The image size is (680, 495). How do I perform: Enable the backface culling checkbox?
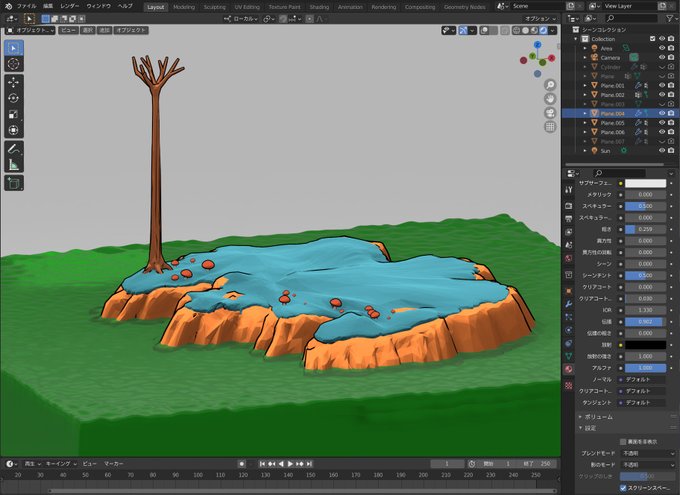coord(623,442)
